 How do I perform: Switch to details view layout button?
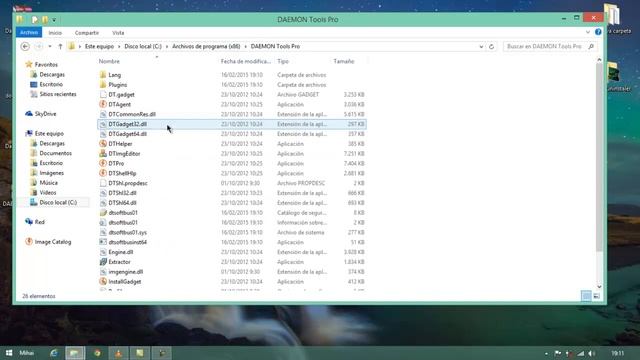pos(586,296)
